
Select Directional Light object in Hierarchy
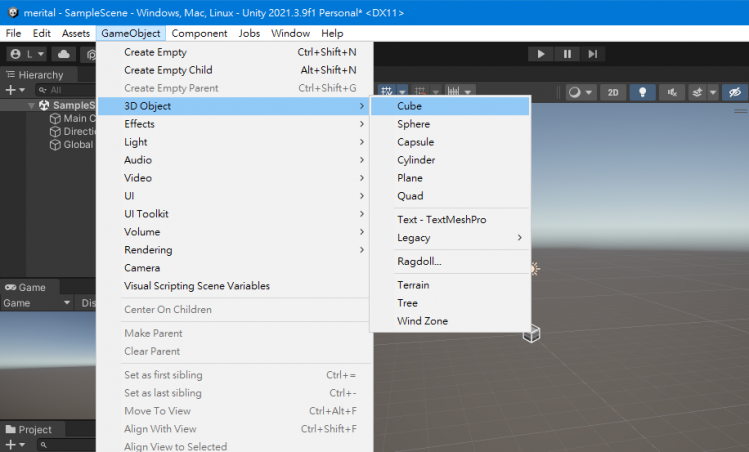pos(73,131)
